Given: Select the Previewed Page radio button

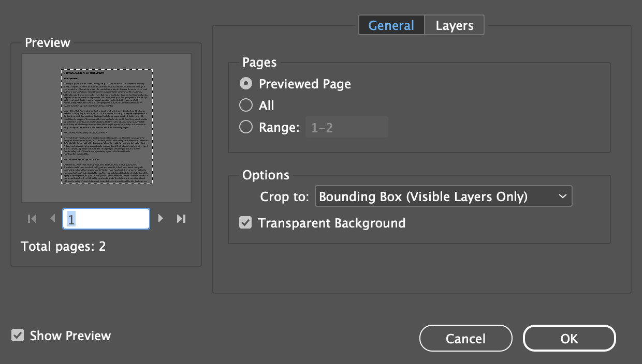Looking at the screenshot, I should click(246, 83).
